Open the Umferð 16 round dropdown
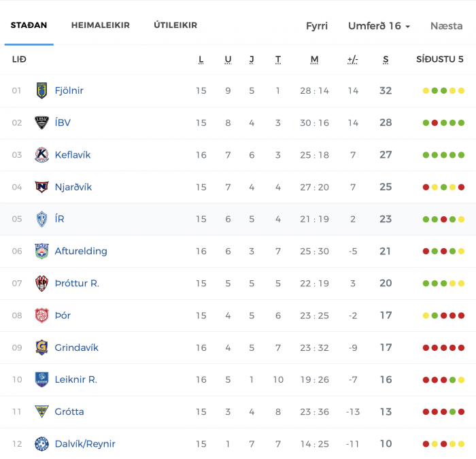Screen dimensions: 476x459 [x=379, y=26]
